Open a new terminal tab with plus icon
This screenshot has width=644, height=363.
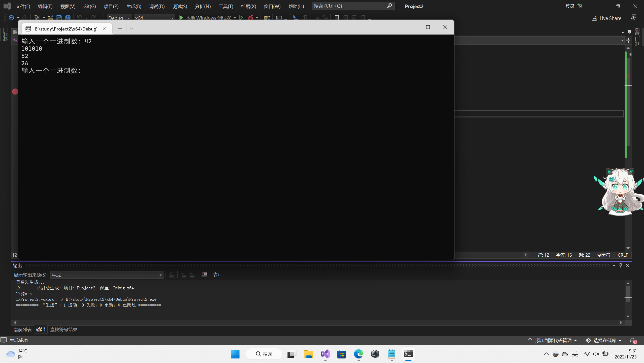[x=120, y=28]
